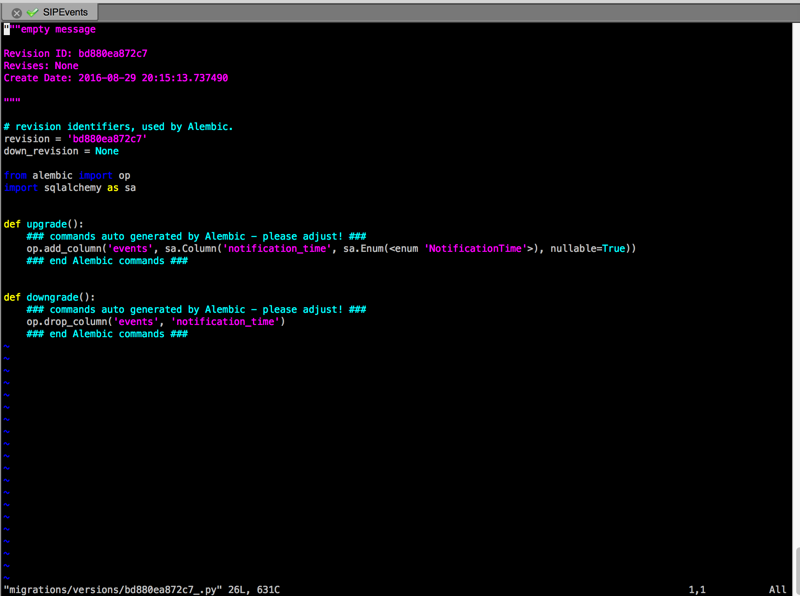Select the SIPEvents tab
This screenshot has width=800, height=596.
click(49, 12)
